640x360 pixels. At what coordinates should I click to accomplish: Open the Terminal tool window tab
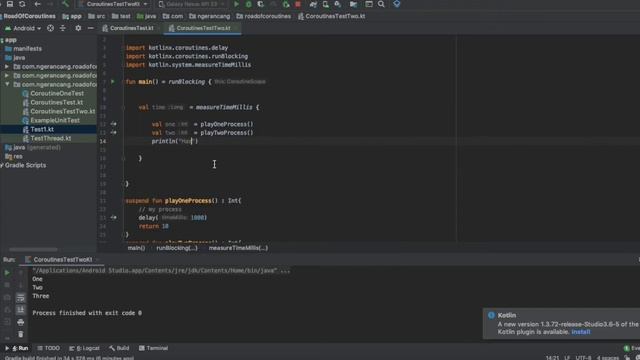point(153,348)
